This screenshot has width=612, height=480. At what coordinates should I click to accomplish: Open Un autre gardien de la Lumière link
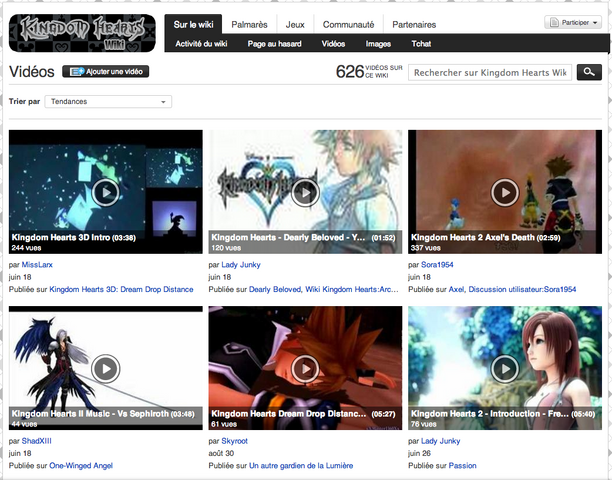(301, 466)
